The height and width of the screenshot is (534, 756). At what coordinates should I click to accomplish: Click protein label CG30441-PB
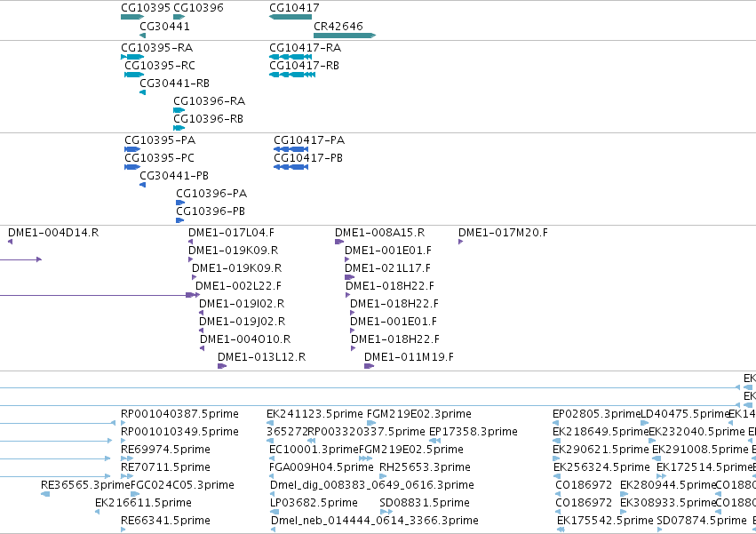pyautogui.click(x=174, y=176)
